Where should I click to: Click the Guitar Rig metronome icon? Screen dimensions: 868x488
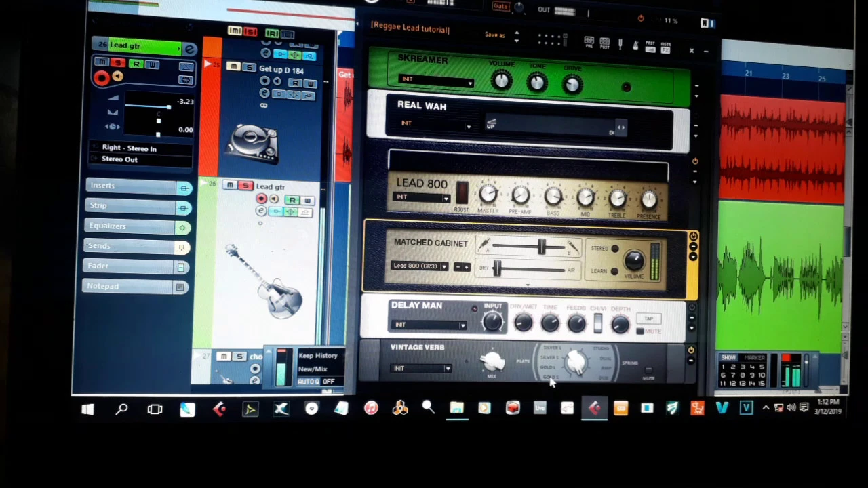point(635,45)
